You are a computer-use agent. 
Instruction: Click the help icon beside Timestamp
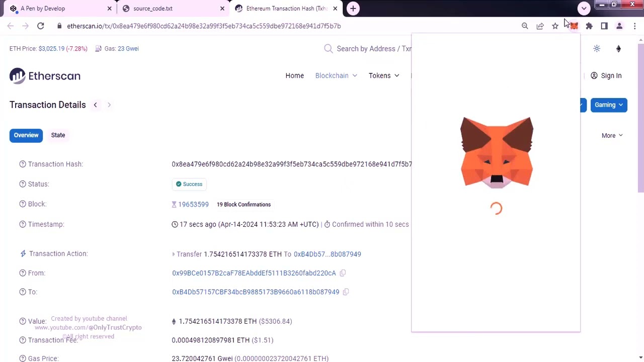[23, 224]
